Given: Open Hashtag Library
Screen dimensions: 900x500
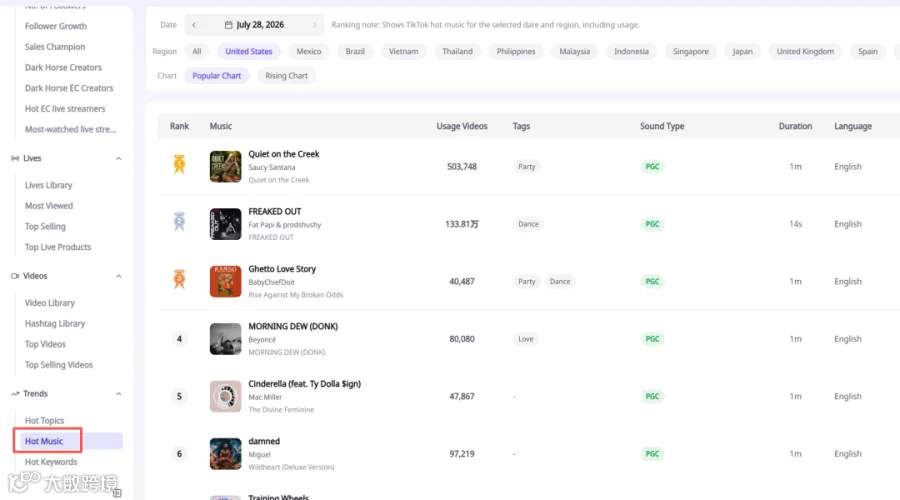Looking at the screenshot, I should click(55, 324).
